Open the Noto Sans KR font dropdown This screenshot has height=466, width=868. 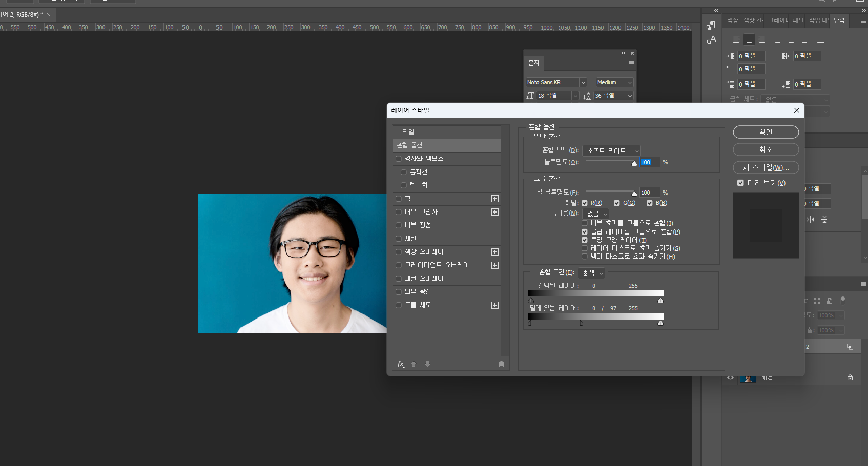click(583, 83)
